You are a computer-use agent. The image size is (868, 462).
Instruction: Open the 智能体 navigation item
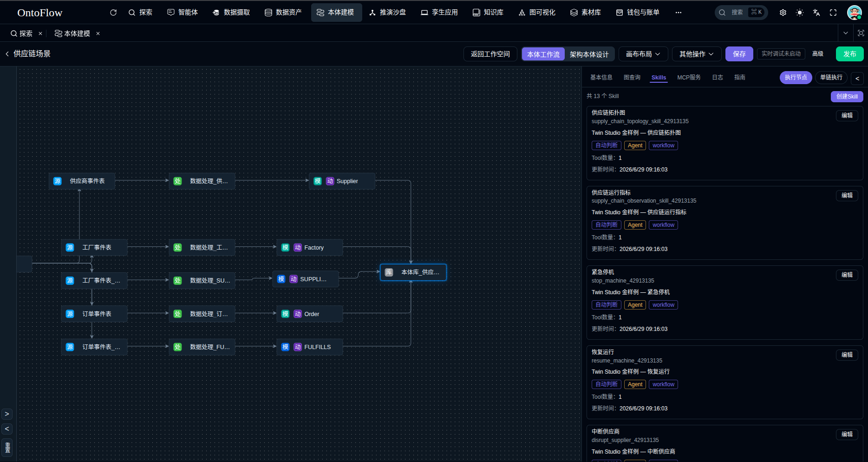183,13
